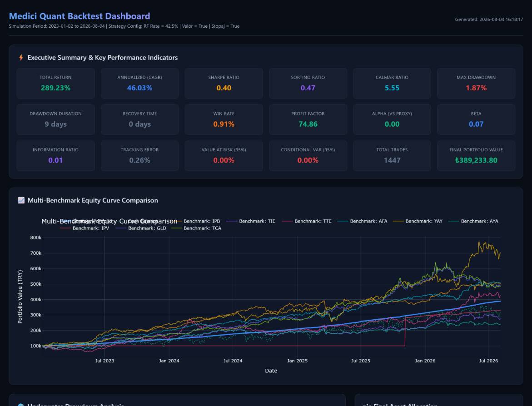Screen dimensions: 532x406
Task: Click the Max Drawdown value 1.87%
Action: [x=476, y=88]
